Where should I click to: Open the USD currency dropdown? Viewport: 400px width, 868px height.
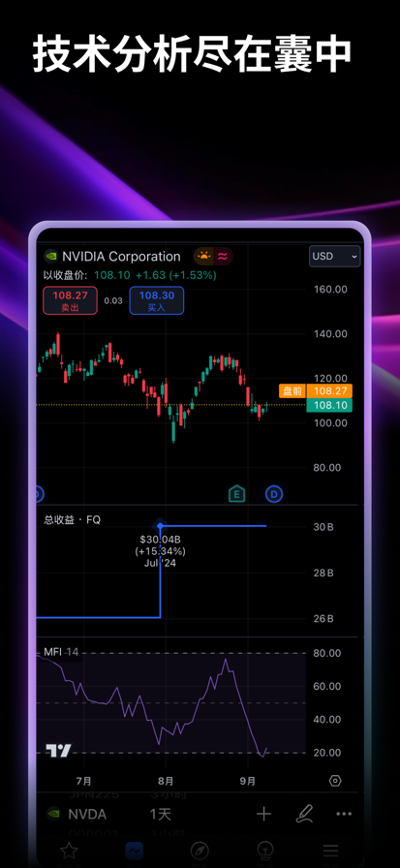[334, 257]
